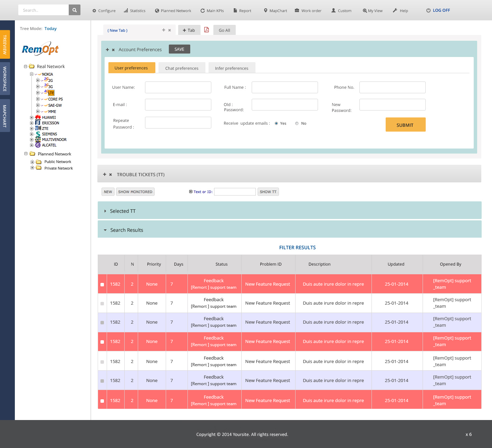Viewport: 492px width, 448px height.
Task: Open the WORKSPACE side tab
Action: pyautogui.click(x=5, y=79)
